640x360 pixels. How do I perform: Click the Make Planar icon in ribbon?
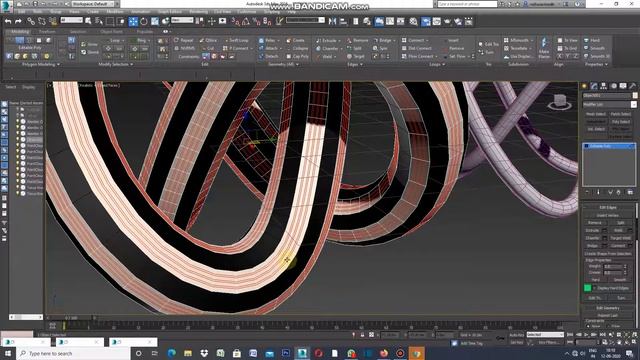[x=544, y=48]
